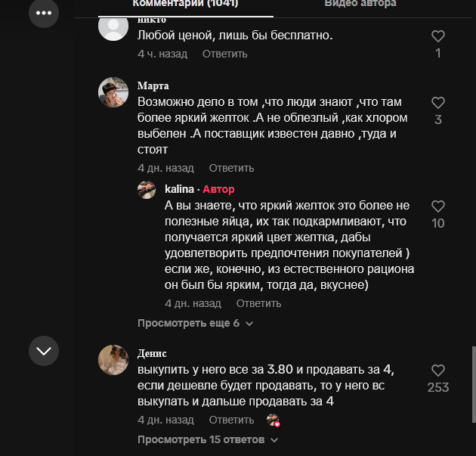Open Марта's profile avatar

(x=113, y=92)
